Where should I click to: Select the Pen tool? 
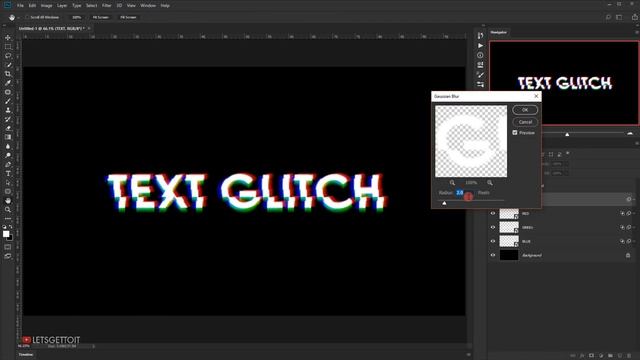click(8, 164)
